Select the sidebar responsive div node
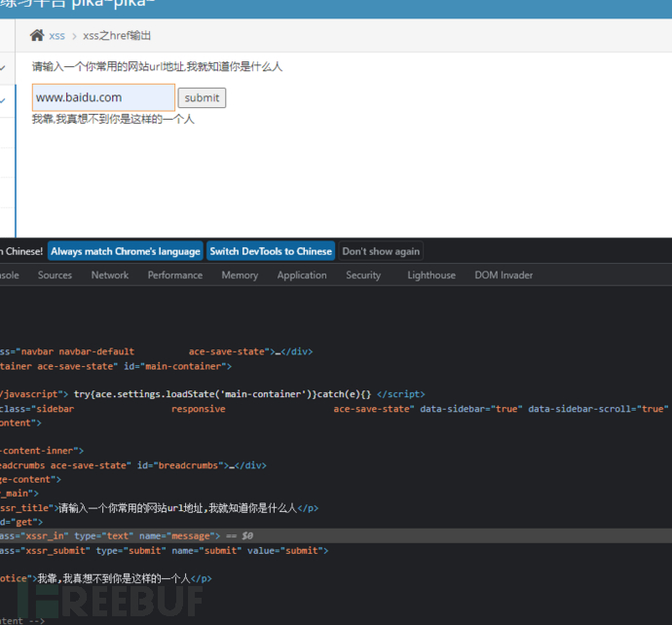The image size is (672, 625). tap(334, 409)
